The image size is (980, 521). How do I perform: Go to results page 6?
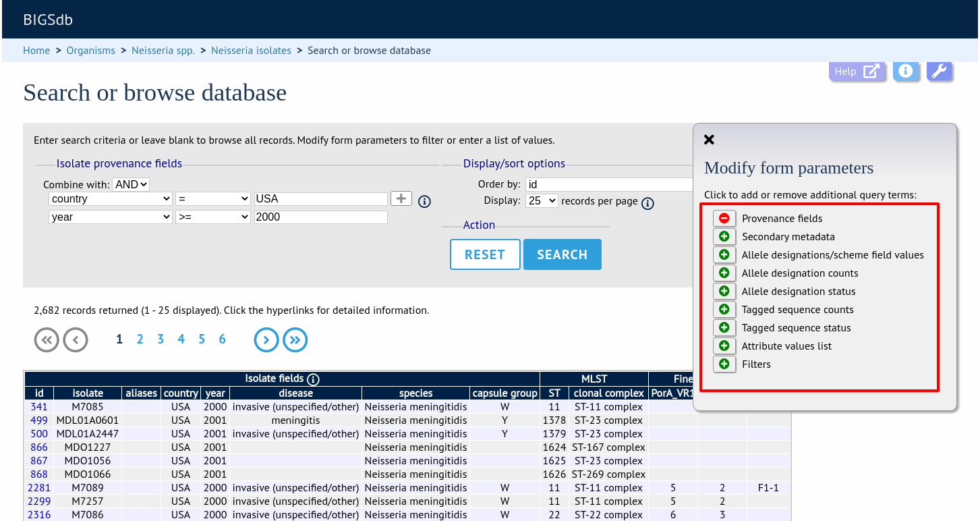click(x=222, y=339)
